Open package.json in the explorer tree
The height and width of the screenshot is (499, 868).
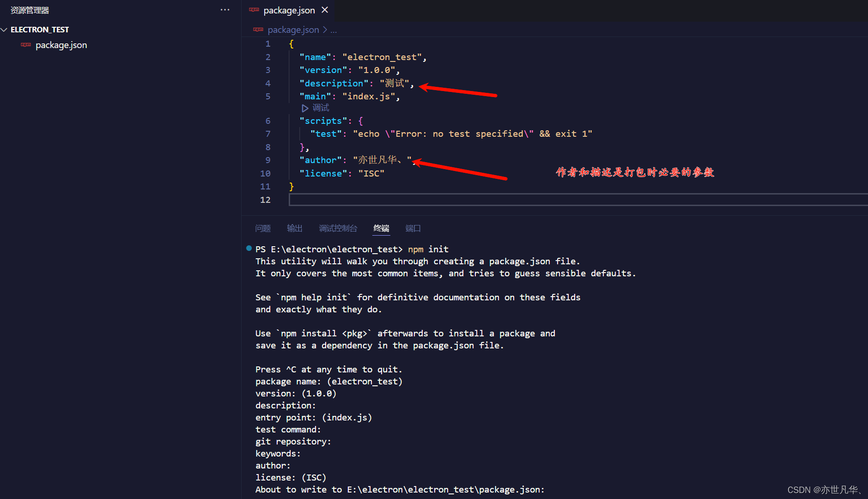coord(61,45)
